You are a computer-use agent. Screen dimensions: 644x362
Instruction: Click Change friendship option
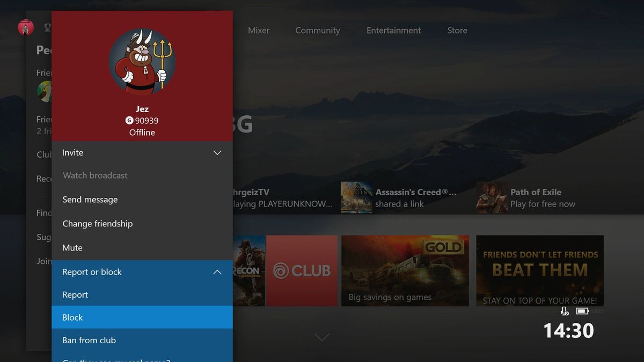click(x=97, y=224)
